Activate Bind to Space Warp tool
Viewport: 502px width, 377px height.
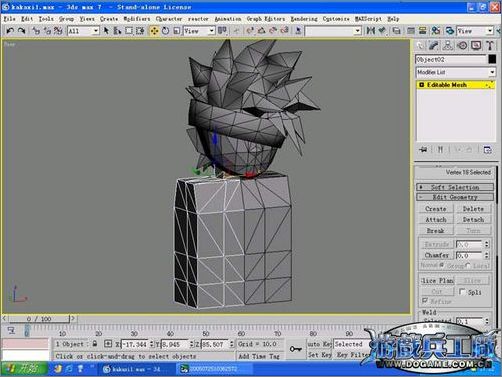click(x=58, y=31)
